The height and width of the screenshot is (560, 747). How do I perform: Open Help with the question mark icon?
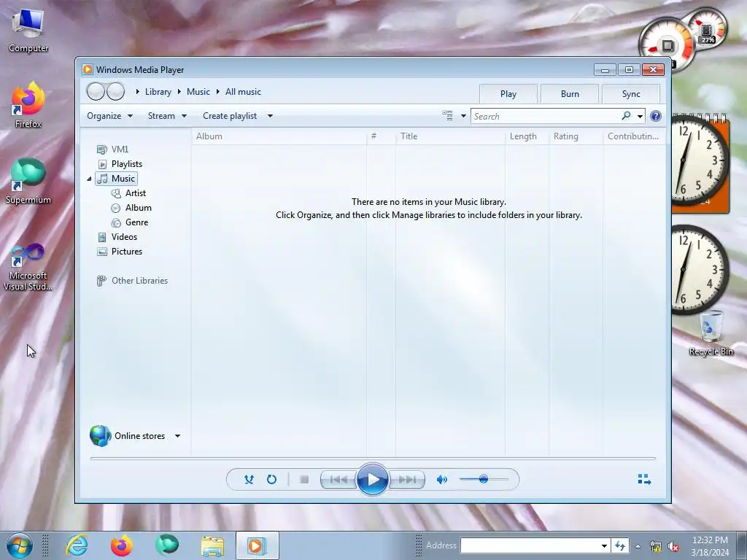pos(656,116)
